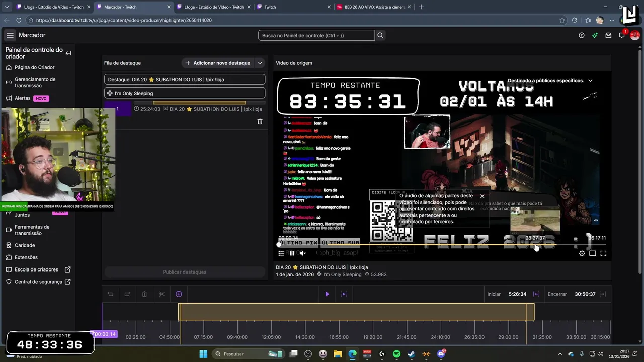Open video player settings gear
The height and width of the screenshot is (362, 644).
pyautogui.click(x=582, y=253)
